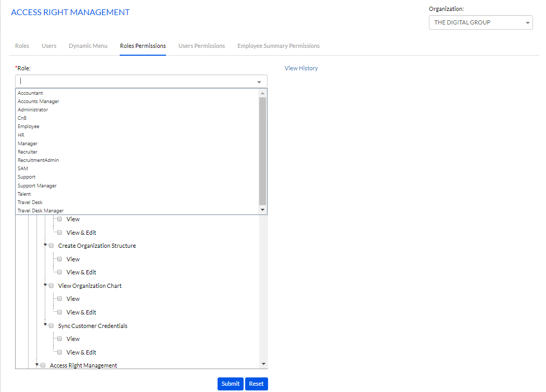This screenshot has width=546, height=392.
Task: Collapse the View Organization Chart node
Action: coord(45,285)
